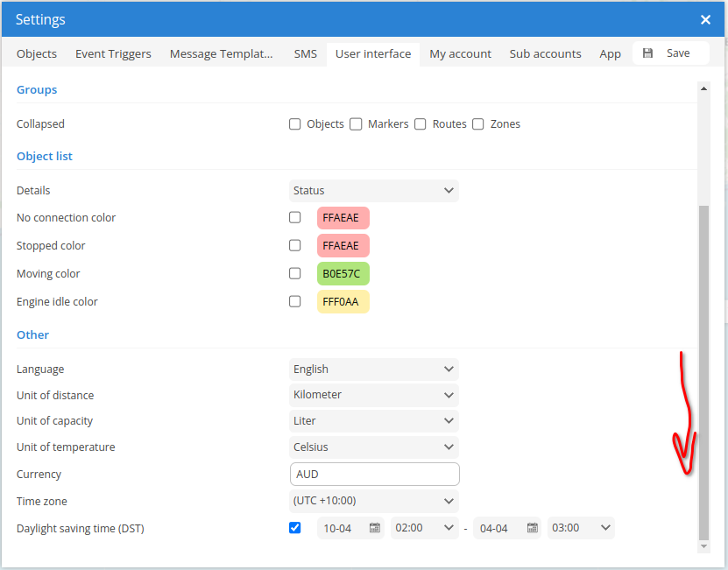Switch to the Event Triggers tab
728x570 pixels.
pos(113,53)
